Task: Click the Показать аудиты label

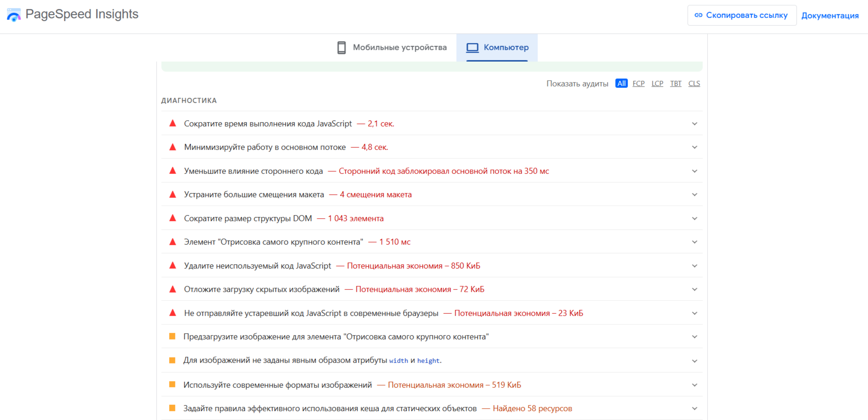Action: [577, 84]
